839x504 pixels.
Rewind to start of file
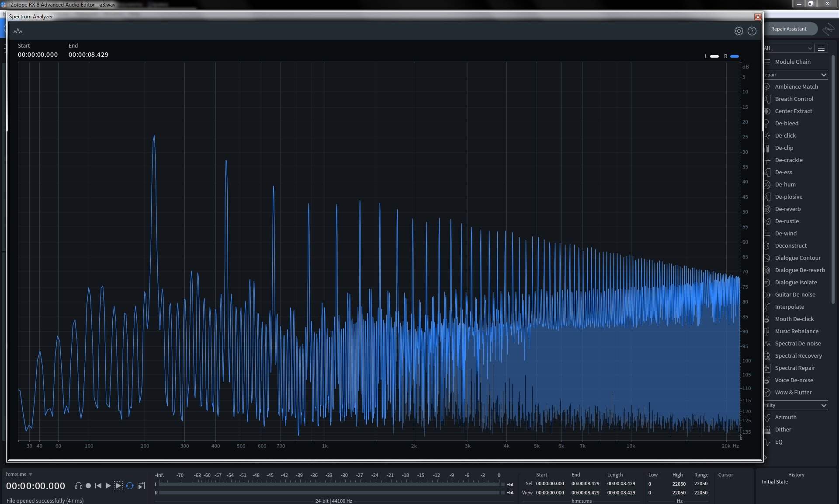(x=98, y=486)
